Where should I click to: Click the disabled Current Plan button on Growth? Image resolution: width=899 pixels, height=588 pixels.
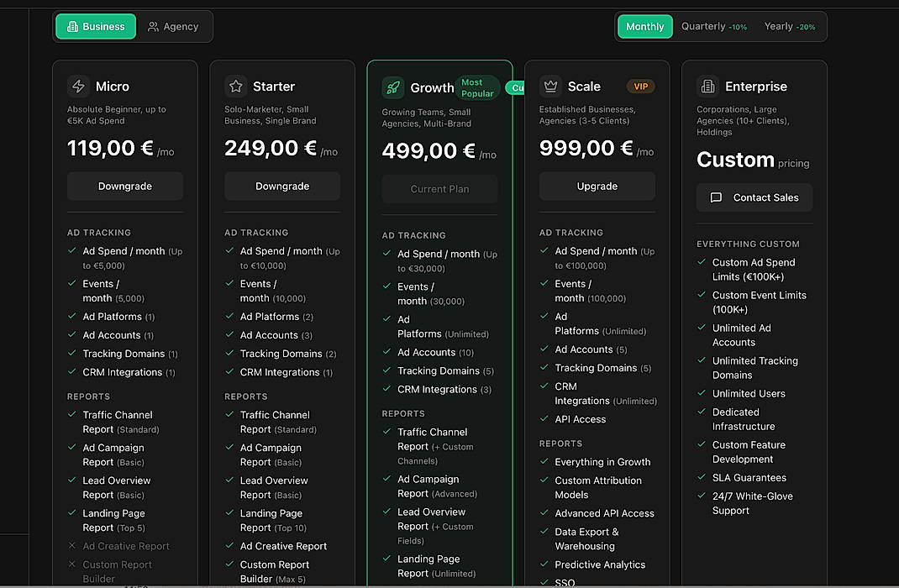pos(439,189)
